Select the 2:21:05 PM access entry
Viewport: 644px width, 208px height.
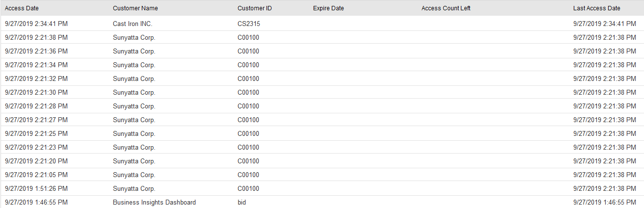point(36,175)
